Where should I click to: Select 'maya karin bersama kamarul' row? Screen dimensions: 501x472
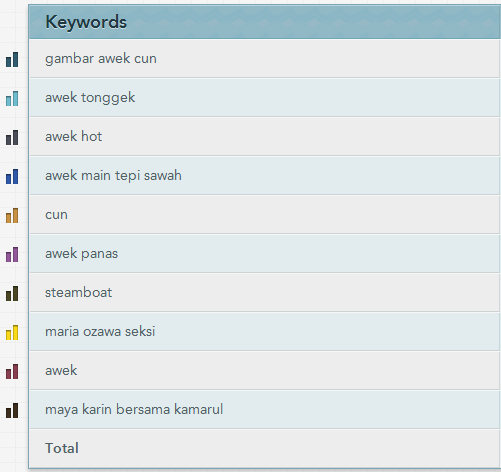[265, 409]
